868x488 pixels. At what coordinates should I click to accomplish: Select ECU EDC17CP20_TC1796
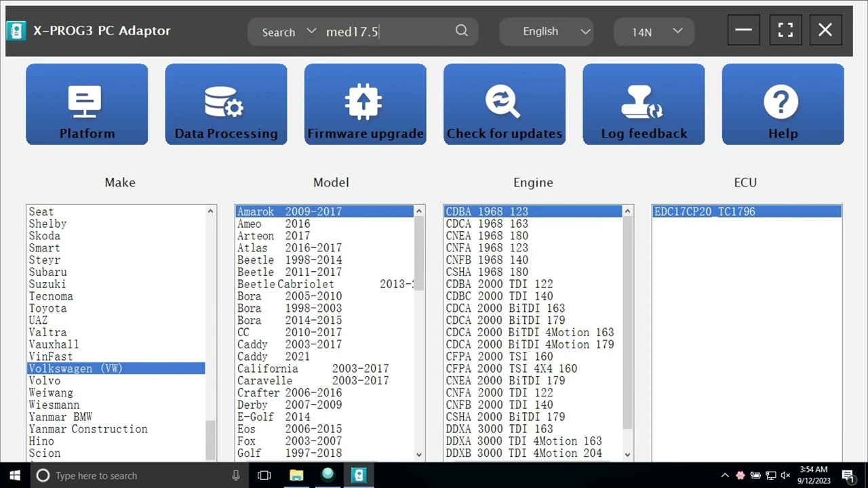747,211
